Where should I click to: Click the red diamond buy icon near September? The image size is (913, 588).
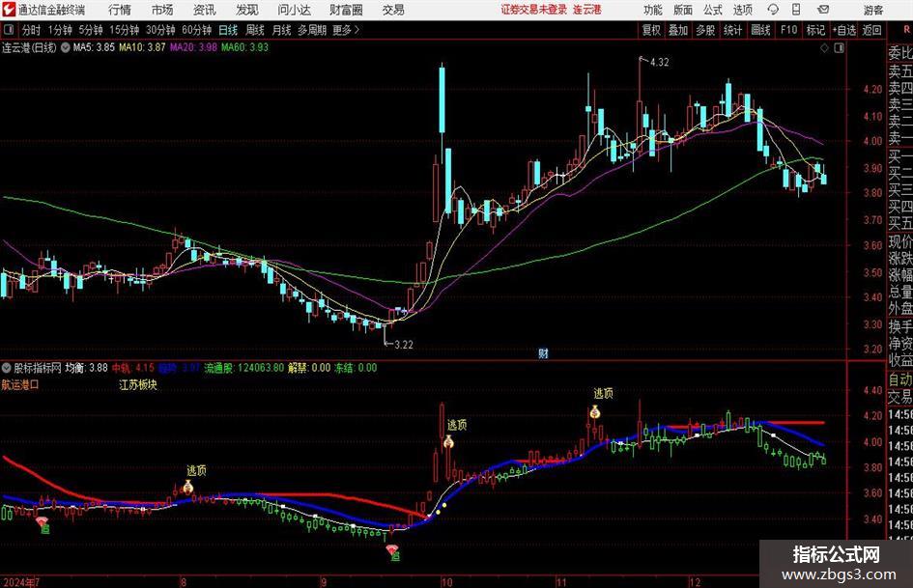coord(392,549)
